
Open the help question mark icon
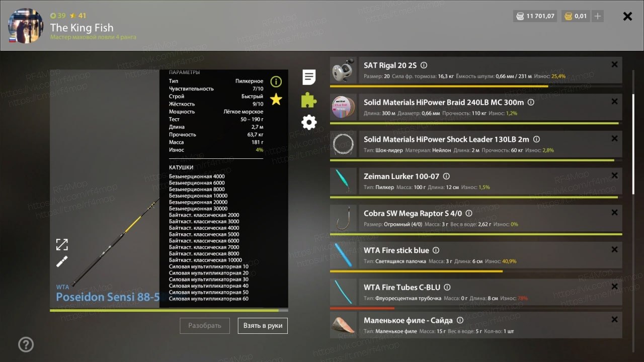click(26, 344)
